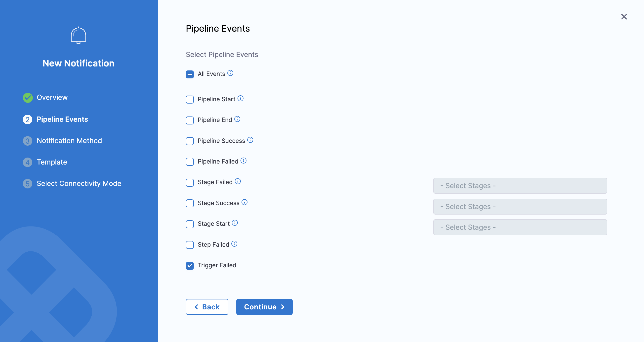644x342 pixels.
Task: Click info icon beside Pipeline End
Action: tap(237, 119)
